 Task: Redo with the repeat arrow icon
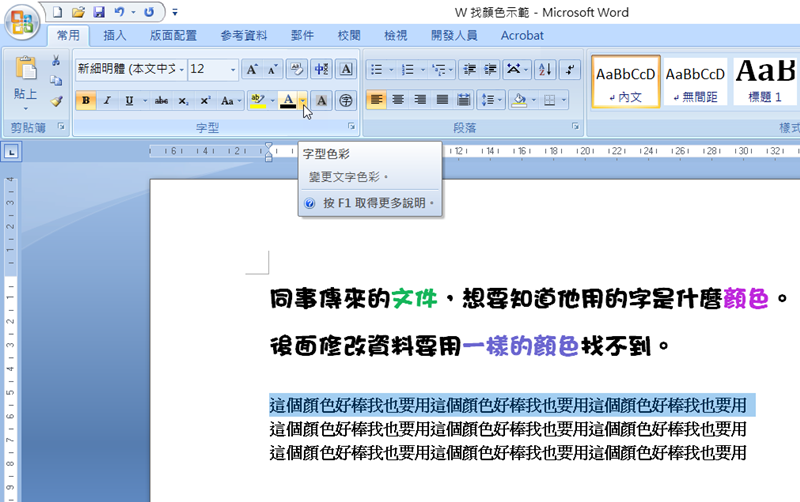pos(149,12)
